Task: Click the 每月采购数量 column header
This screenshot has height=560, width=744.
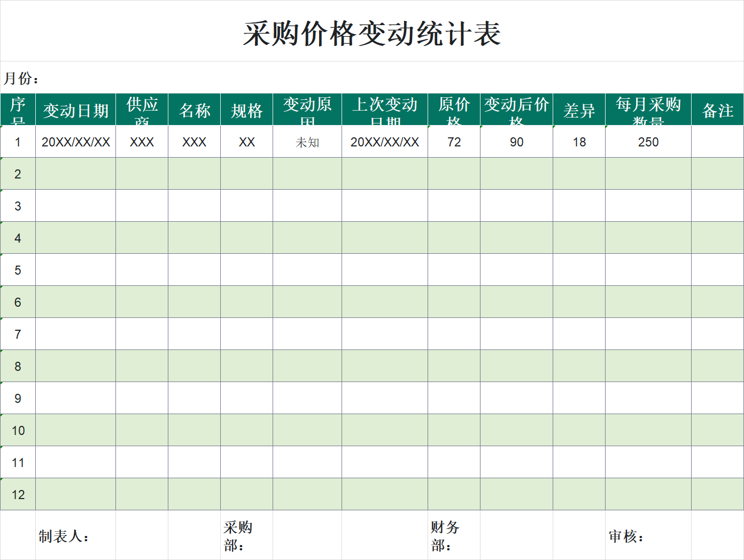Action: (648, 110)
